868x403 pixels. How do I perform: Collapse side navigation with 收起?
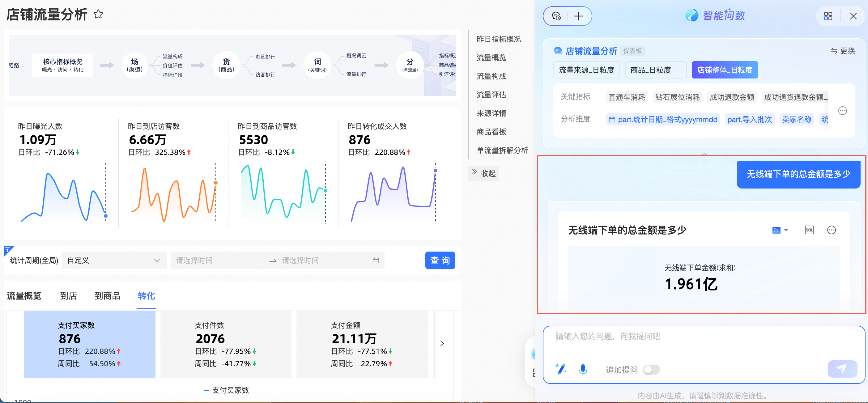[x=483, y=173]
